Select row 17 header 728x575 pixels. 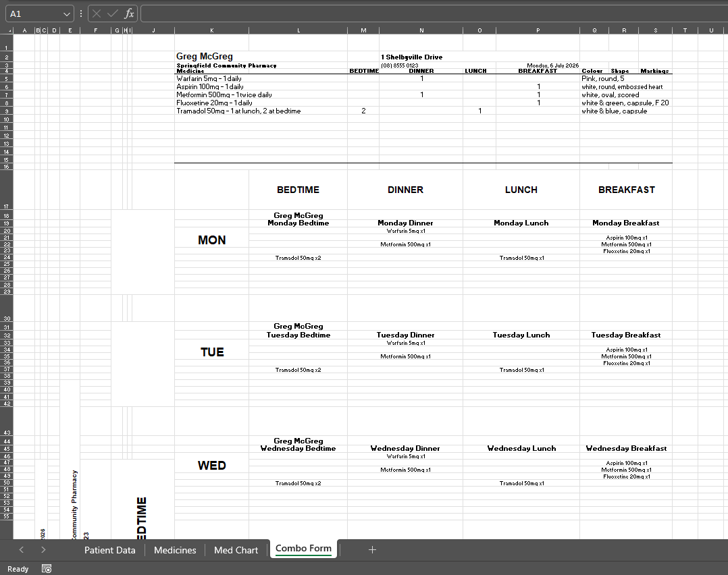click(7, 190)
